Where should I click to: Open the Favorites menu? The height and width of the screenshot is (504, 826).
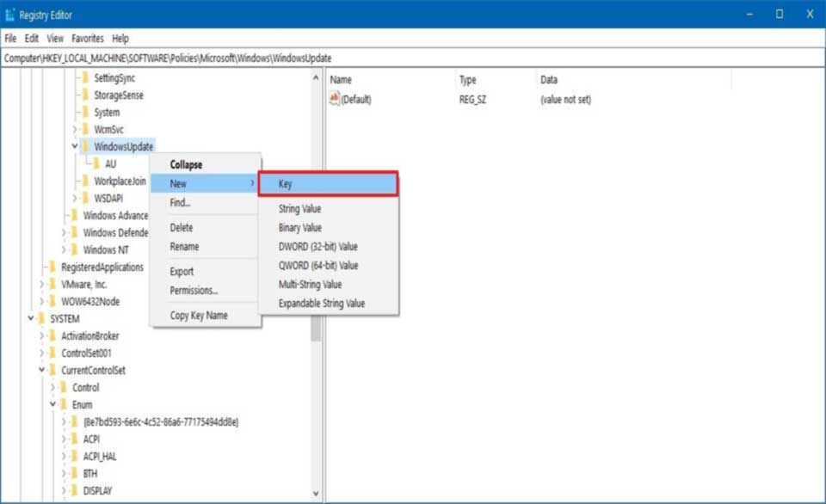tap(88, 39)
